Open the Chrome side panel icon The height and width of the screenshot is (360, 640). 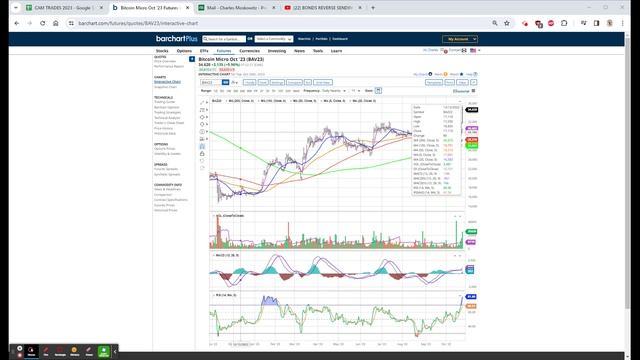point(596,23)
